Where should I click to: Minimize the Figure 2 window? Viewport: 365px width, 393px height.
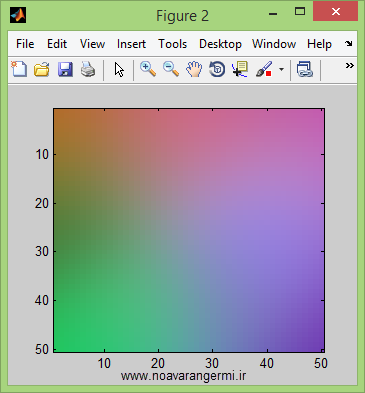point(273,14)
